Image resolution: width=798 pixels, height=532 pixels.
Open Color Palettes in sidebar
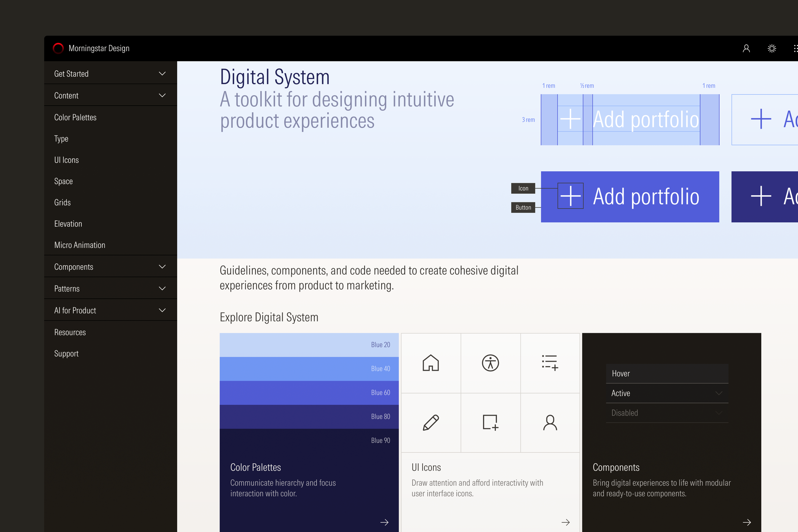click(x=75, y=117)
